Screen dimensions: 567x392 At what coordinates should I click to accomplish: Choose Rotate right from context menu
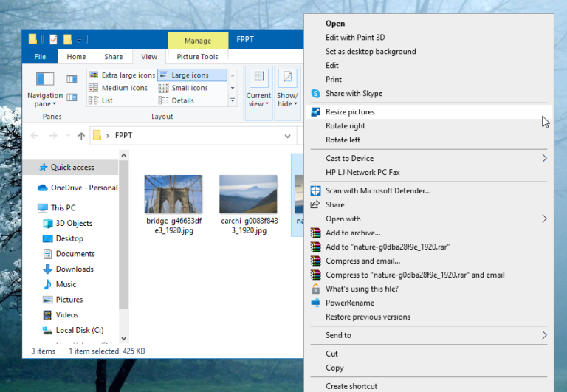click(x=346, y=126)
